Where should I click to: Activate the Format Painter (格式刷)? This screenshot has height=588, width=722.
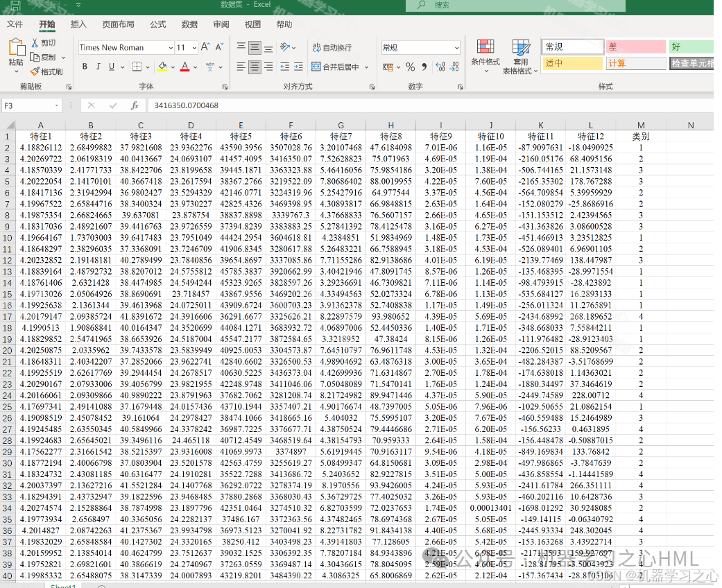click(46, 71)
